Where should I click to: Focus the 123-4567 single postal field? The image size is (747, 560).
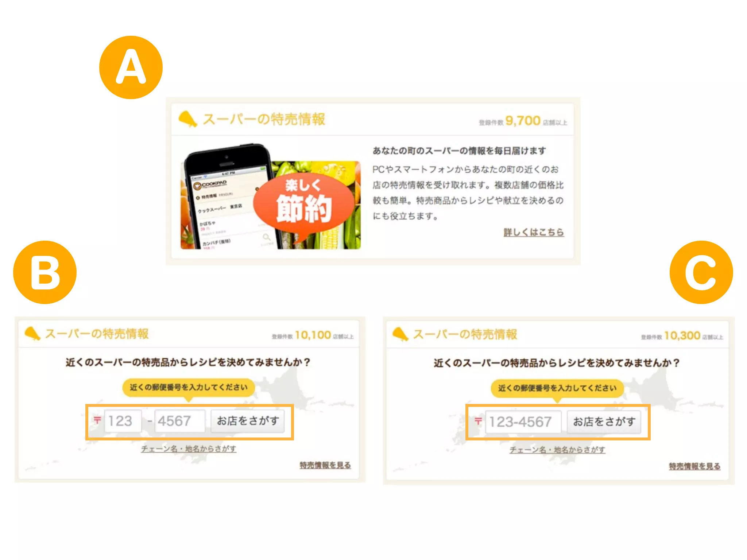(523, 422)
